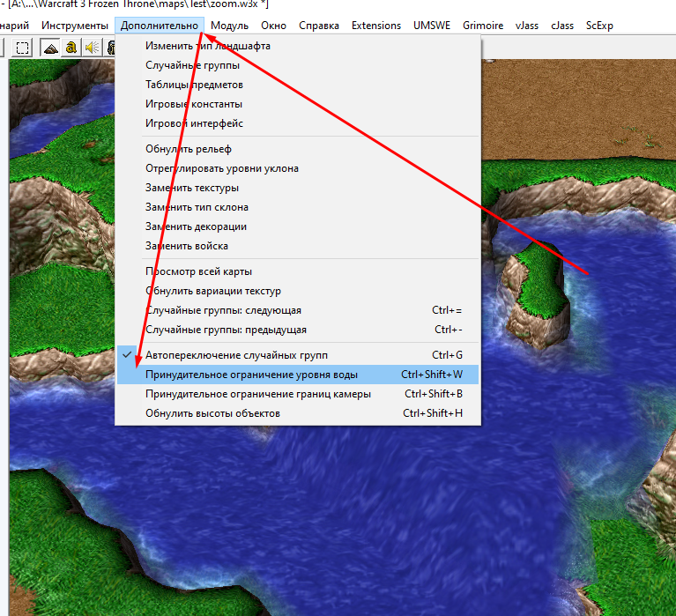Open the Extensions menu
This screenshot has height=616, width=676.
pyautogui.click(x=376, y=26)
